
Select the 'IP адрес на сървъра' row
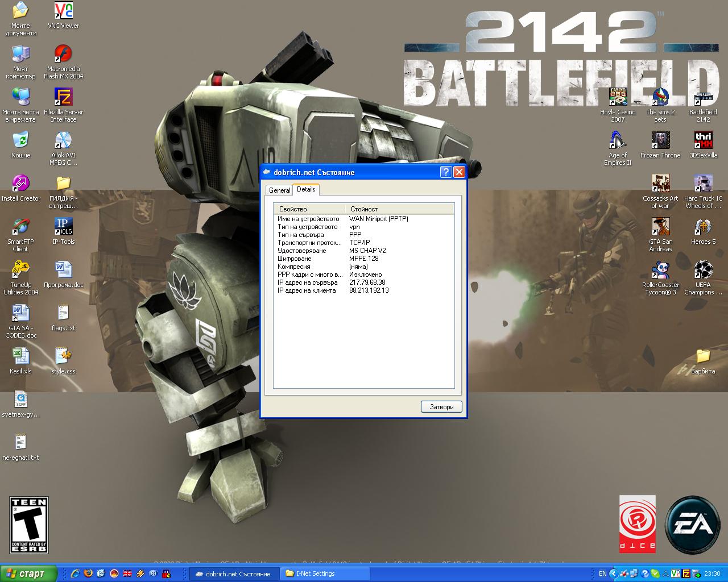click(x=363, y=282)
